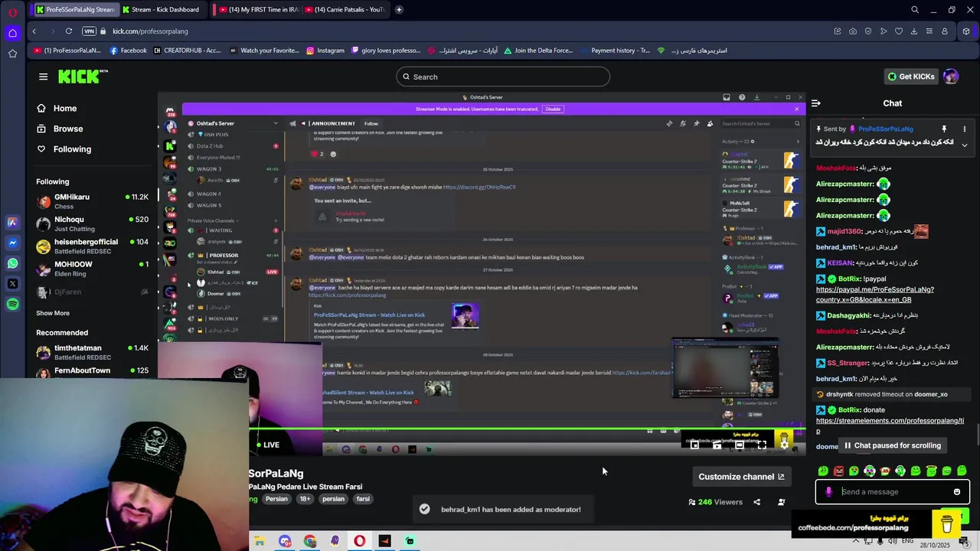Select the farsi tag
980x551 pixels.
coord(363,499)
